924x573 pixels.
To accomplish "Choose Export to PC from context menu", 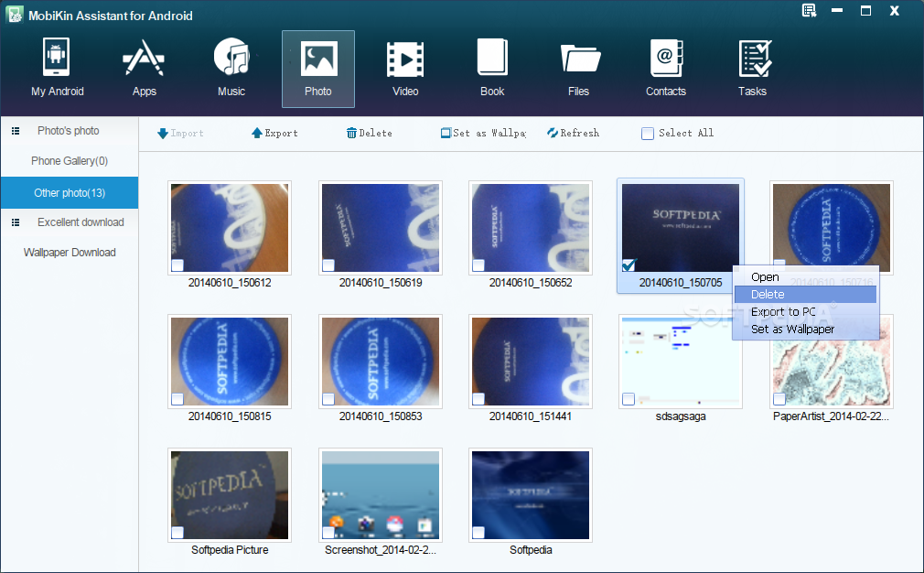I will click(806, 312).
